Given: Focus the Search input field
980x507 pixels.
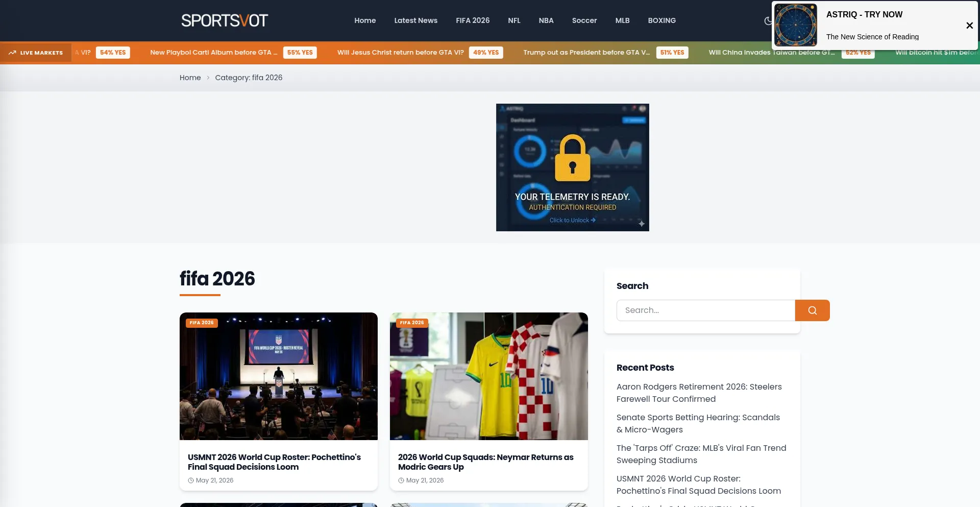Looking at the screenshot, I should (706, 310).
